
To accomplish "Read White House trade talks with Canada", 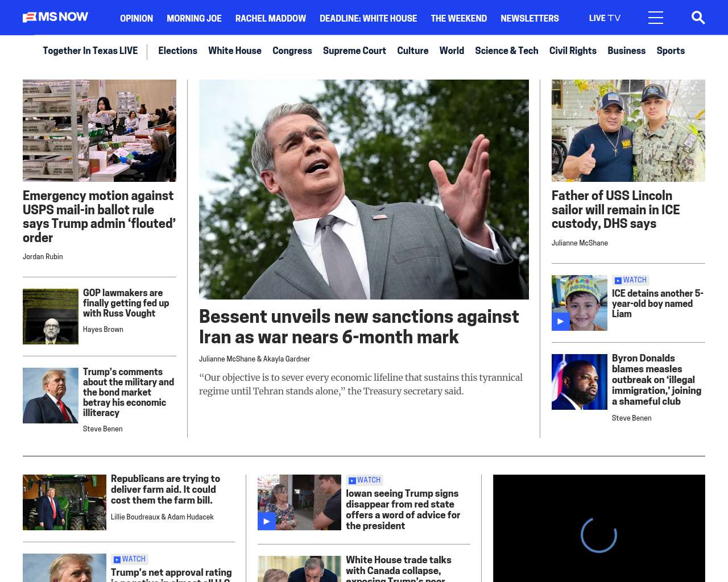I will (x=399, y=568).
